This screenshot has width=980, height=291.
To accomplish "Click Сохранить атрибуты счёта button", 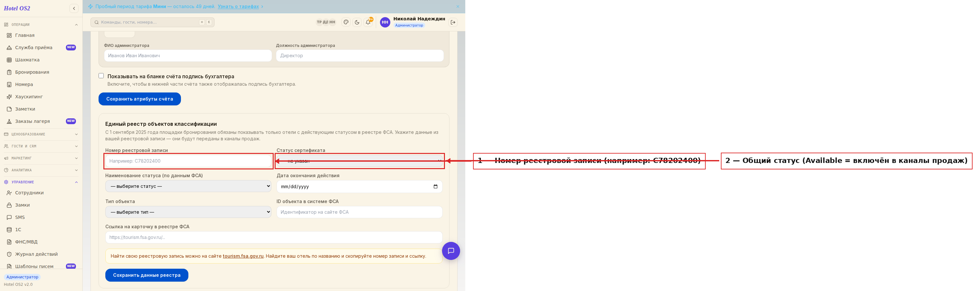I will [x=140, y=99].
